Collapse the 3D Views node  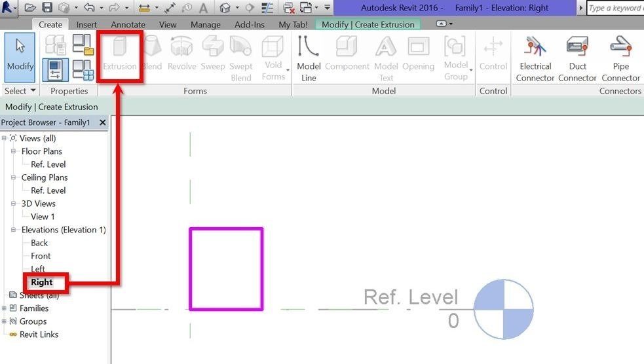pos(13,204)
